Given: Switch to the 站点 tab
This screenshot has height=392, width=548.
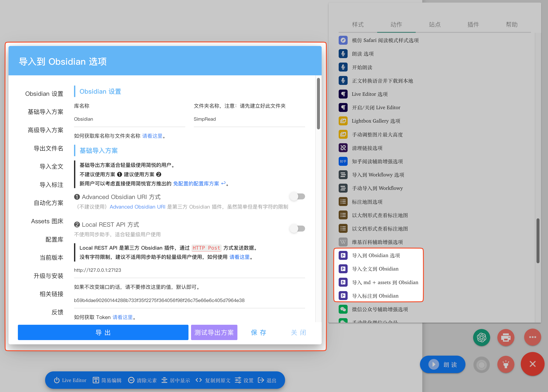Looking at the screenshot, I should click(x=435, y=24).
